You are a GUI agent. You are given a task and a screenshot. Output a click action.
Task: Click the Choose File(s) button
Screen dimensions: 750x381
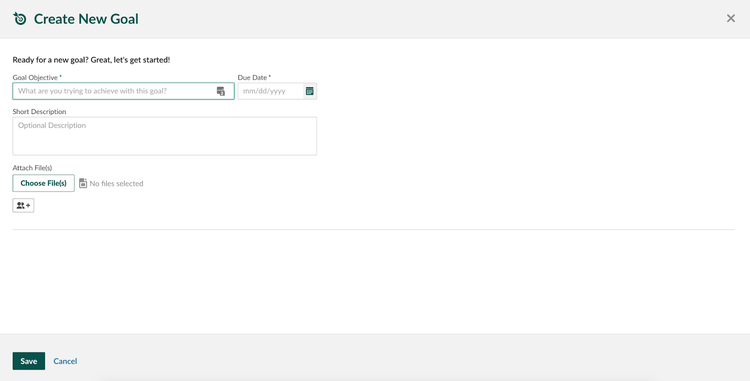[44, 183]
